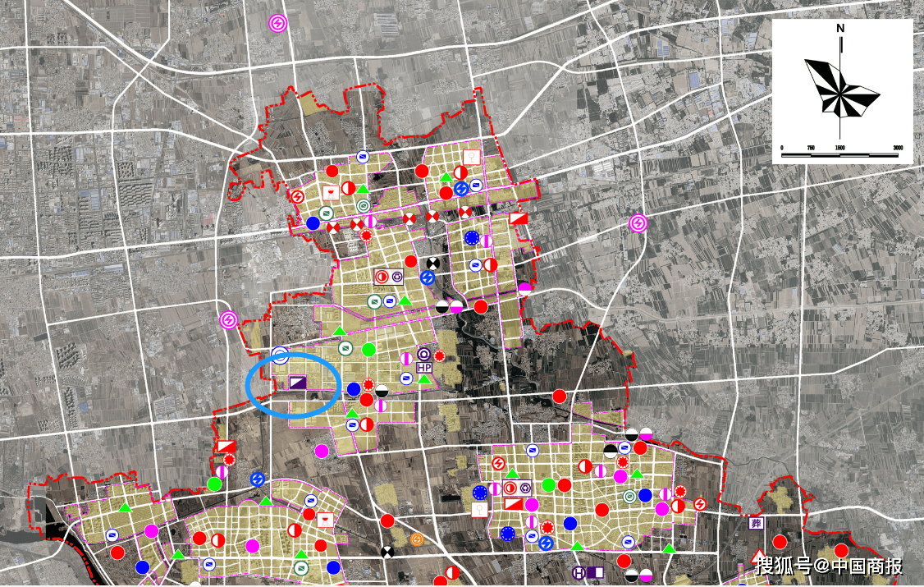The width and height of the screenshot is (924, 587).
Task: Select the pink-outlined square in the northernmost district
Action: coord(471,158)
